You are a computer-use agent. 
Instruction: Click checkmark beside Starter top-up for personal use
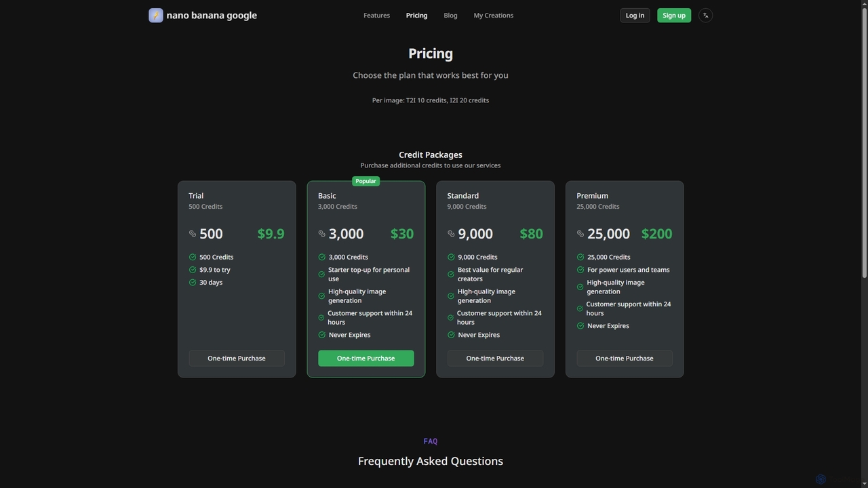pos(321,274)
